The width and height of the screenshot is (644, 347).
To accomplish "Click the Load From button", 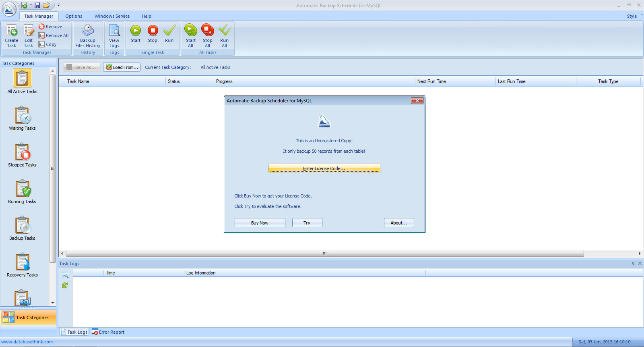I will [122, 67].
